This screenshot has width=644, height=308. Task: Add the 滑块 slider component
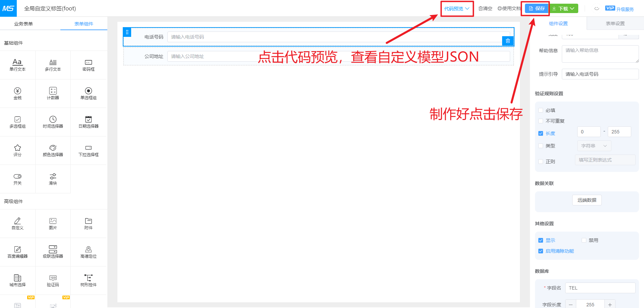[53, 179]
